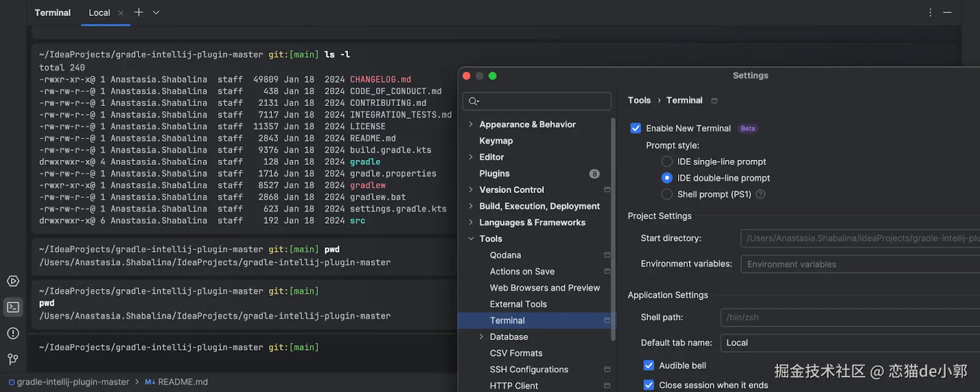Open the Git tool window icon
Image resolution: width=980 pixels, height=392 pixels.
[13, 359]
